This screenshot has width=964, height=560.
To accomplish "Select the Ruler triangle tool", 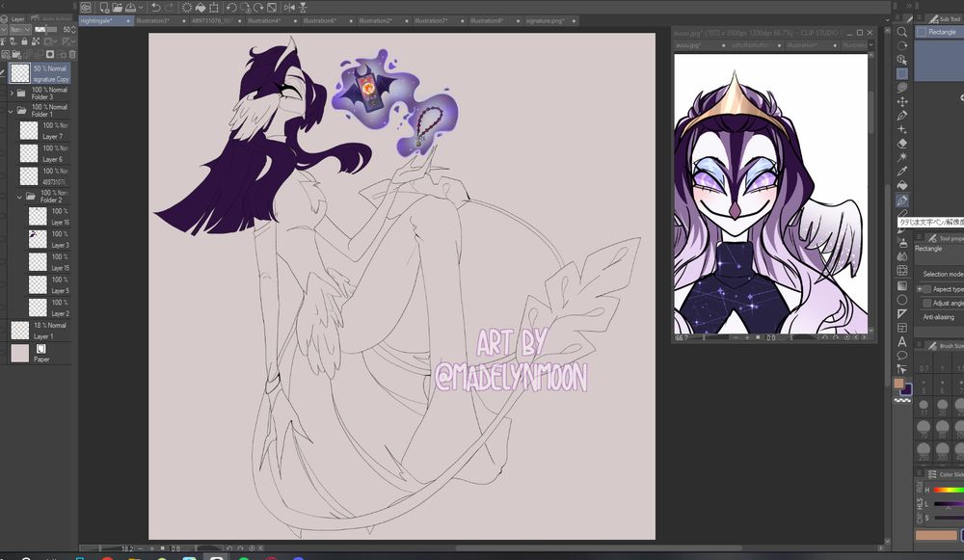I will pos(902,313).
